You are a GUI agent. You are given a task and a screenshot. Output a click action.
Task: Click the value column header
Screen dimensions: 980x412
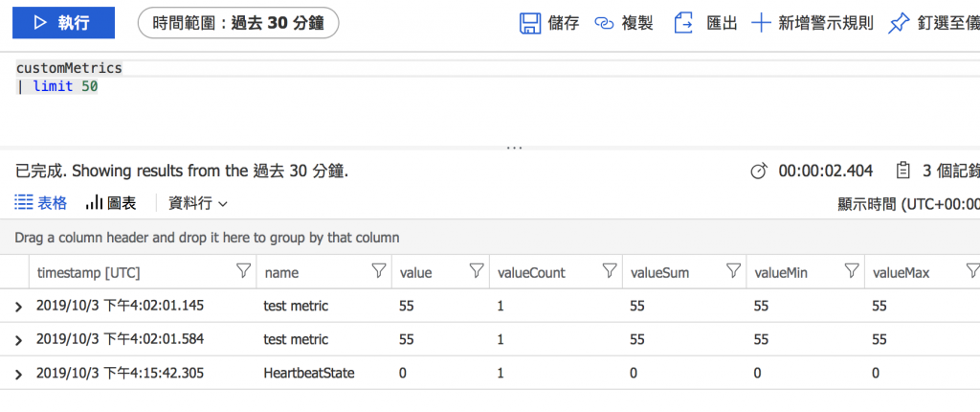pos(415,272)
